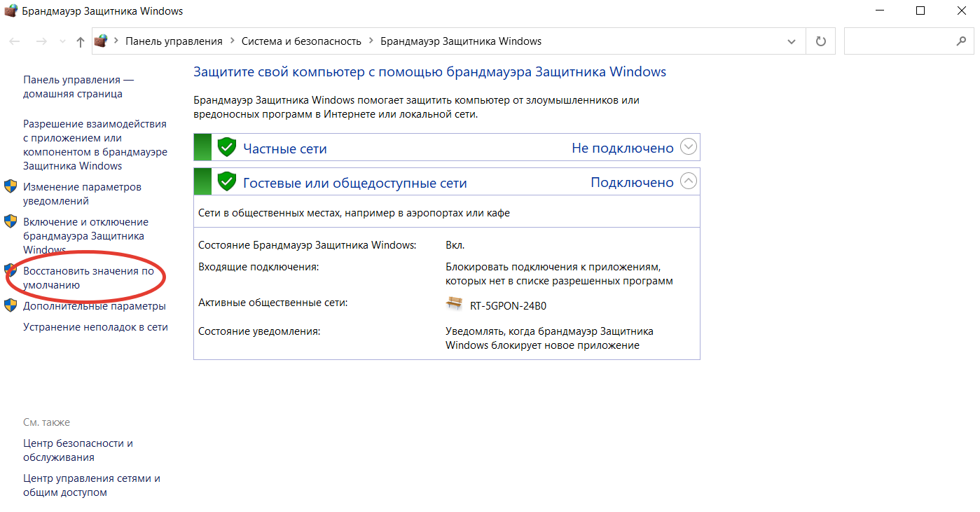Click the 'Частные сети' header label
This screenshot has width=980, height=512.
coord(285,148)
